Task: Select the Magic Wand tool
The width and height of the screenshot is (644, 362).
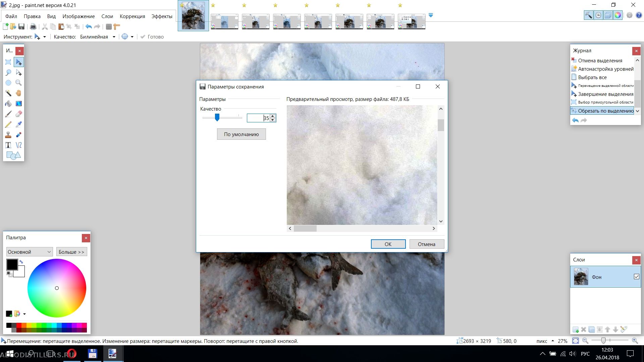Action: point(8,93)
